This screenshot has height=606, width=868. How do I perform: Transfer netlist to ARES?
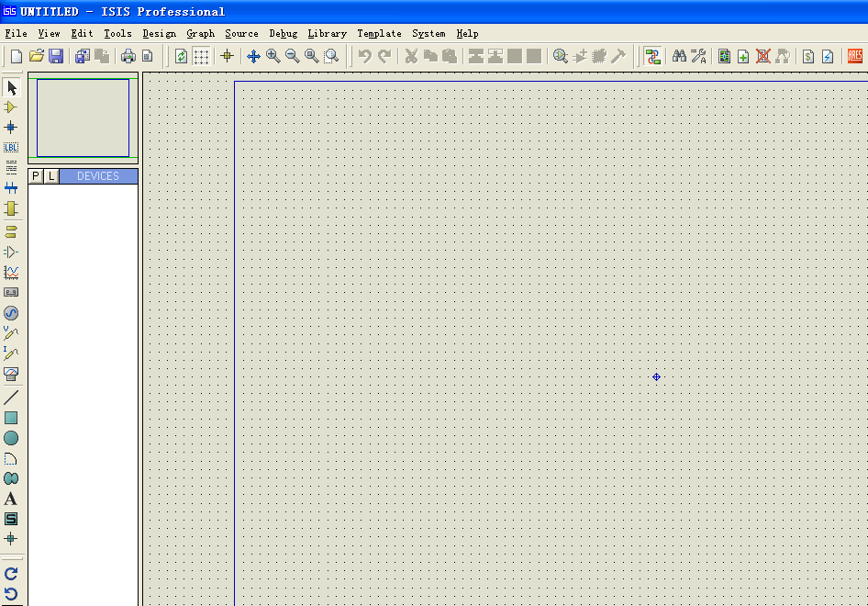point(855,56)
